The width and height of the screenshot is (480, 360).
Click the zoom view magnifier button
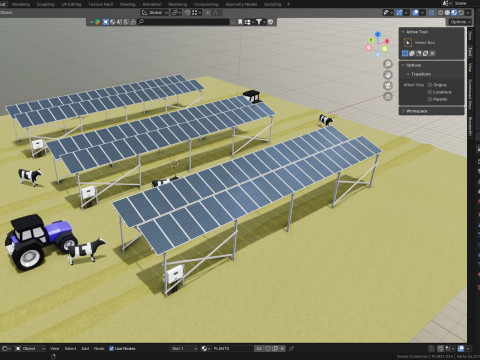point(388,64)
